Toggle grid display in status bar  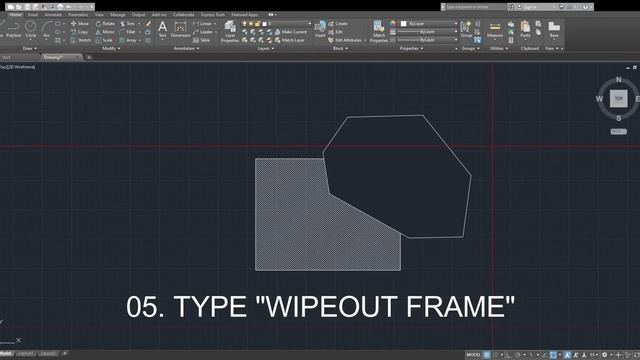pyautogui.click(x=487, y=355)
